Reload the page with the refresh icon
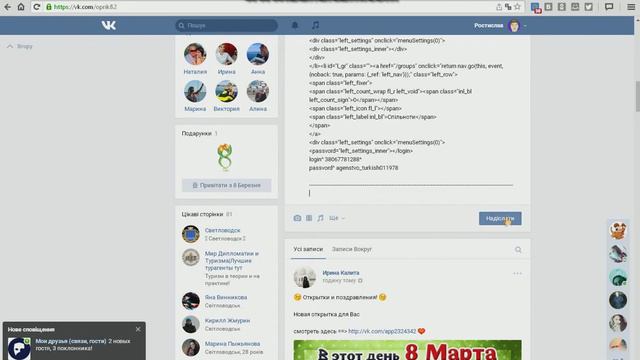Screen dimensions: 640x360 click(36, 7)
